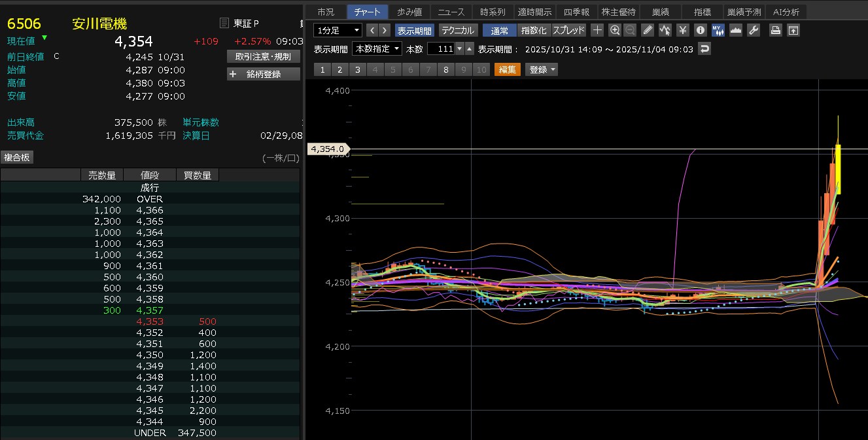
Task: Open chart settings wrench icon
Action: click(753, 30)
